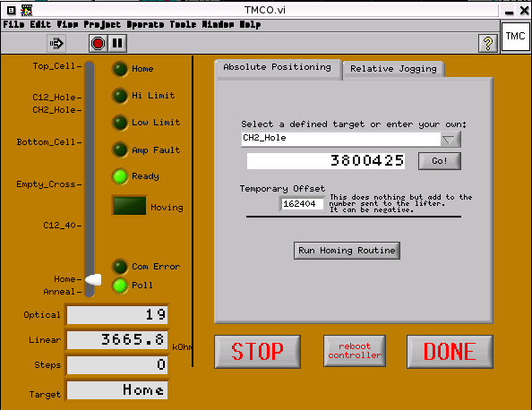Expand the defined target dropdown arrow
The image size is (532, 410).
[450, 140]
